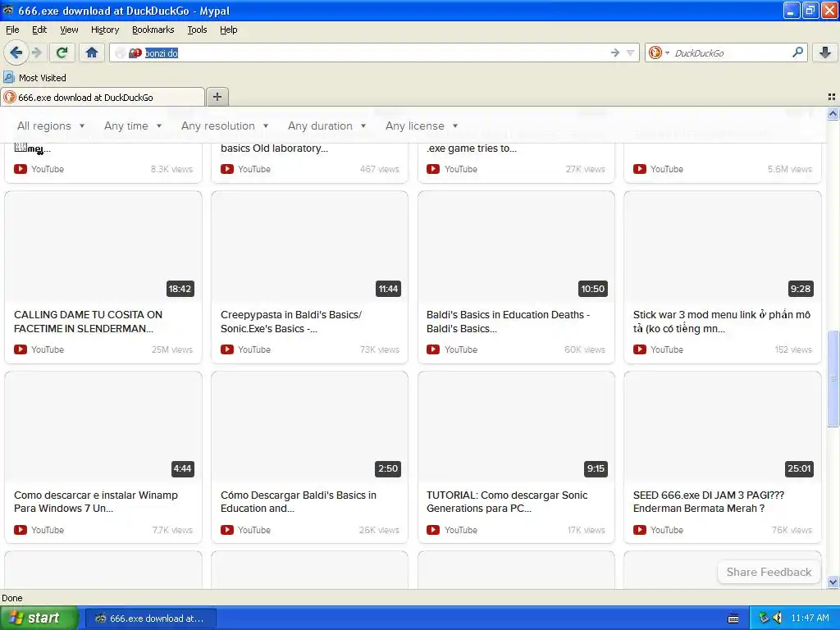
Task: Click the volume speaker icon in system tray
Action: tap(778, 618)
